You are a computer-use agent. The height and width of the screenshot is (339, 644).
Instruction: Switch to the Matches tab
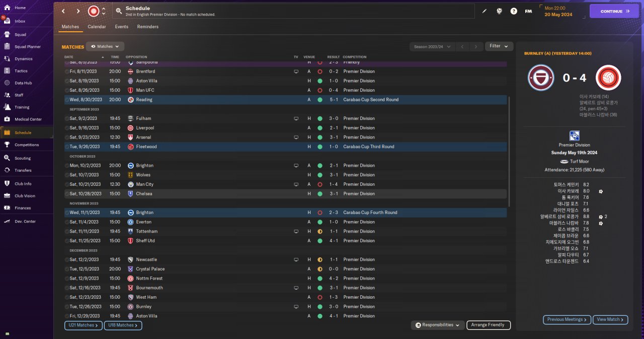pos(70,27)
